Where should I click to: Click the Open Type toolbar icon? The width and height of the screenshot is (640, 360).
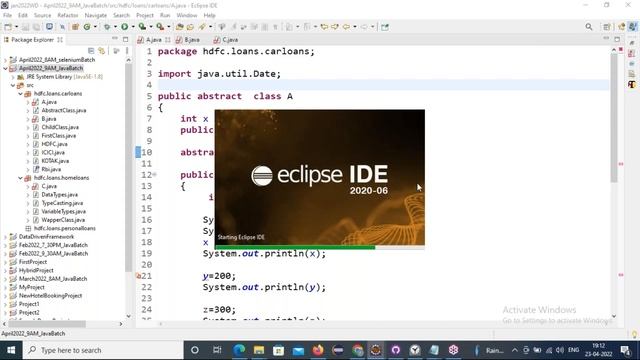pyautogui.click(x=180, y=27)
